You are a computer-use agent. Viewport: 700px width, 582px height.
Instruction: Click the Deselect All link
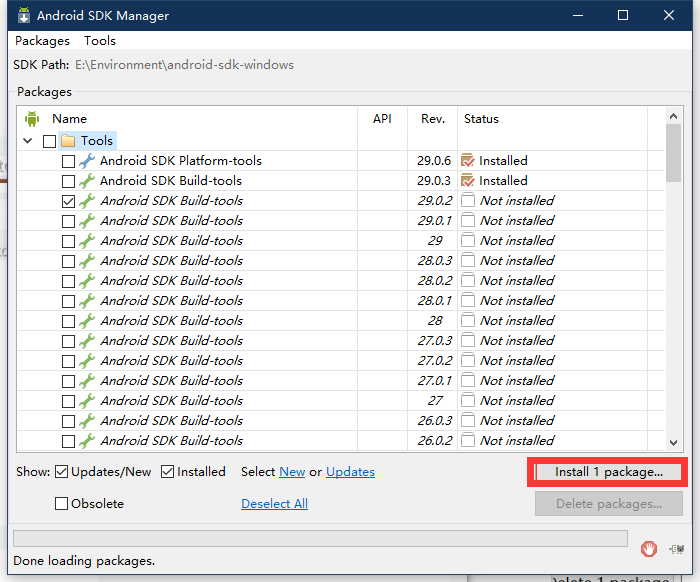click(x=275, y=503)
